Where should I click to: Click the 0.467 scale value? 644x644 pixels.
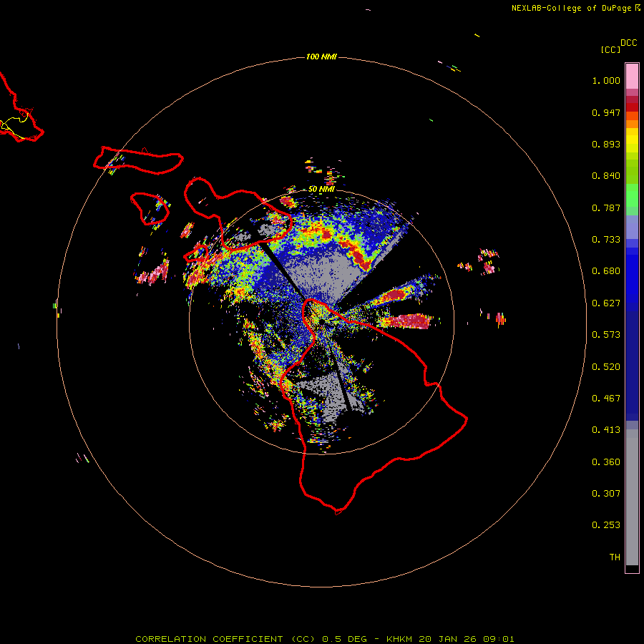[606, 399]
